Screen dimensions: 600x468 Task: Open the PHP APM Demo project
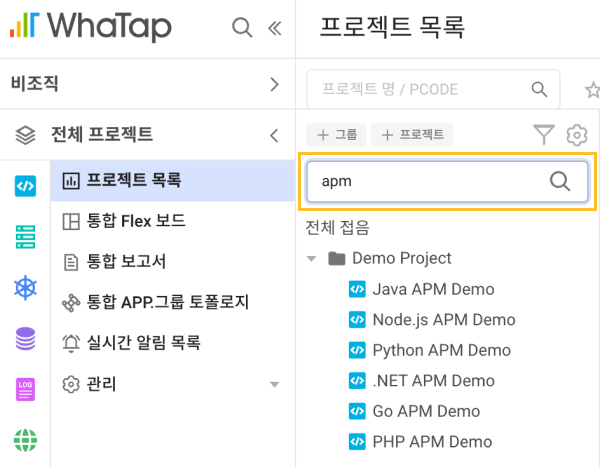pyautogui.click(x=432, y=442)
